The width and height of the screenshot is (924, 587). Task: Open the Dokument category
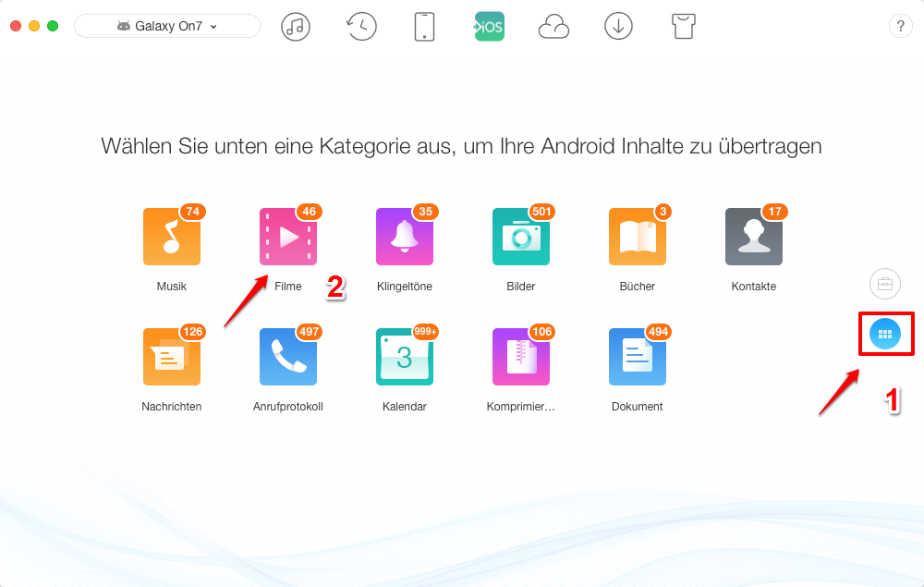click(637, 357)
